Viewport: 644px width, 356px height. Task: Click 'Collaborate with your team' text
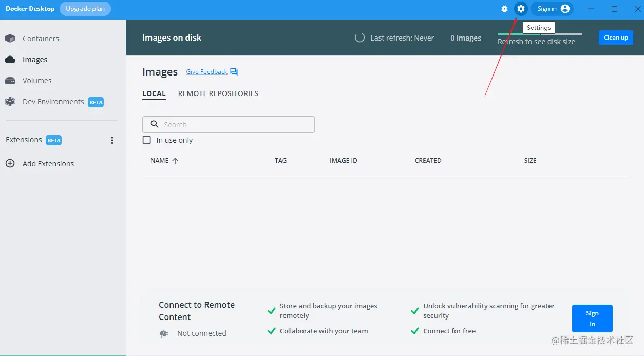pyautogui.click(x=324, y=331)
